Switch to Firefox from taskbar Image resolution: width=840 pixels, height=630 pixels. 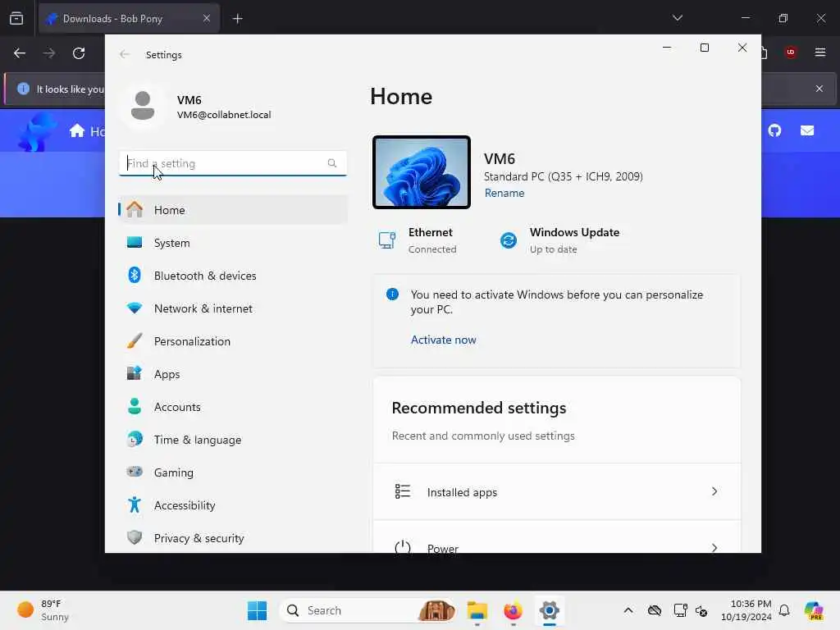coord(513,610)
